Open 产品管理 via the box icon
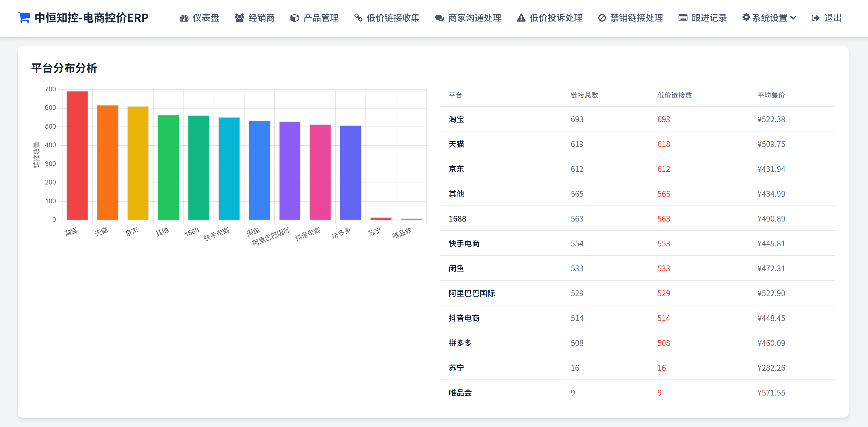The height and width of the screenshot is (427, 868). point(294,18)
